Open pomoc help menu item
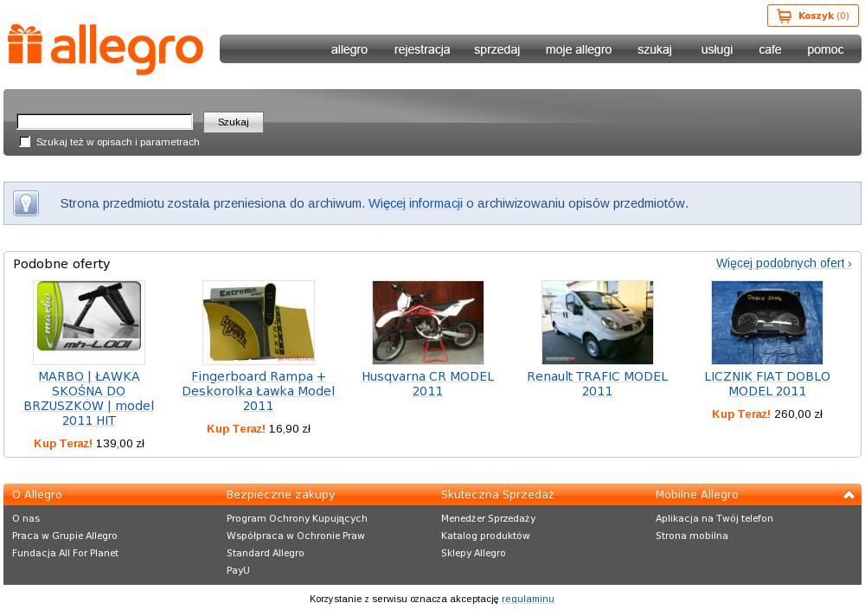865x616 pixels. (x=825, y=49)
